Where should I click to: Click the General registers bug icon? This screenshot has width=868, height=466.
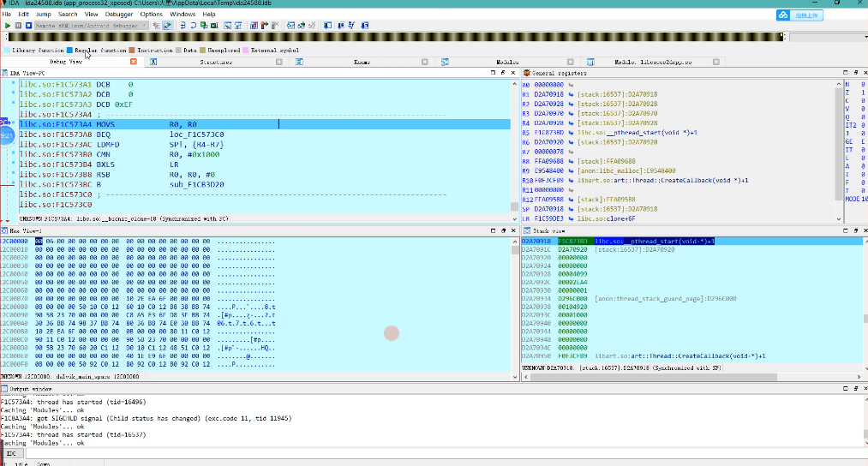coord(527,74)
